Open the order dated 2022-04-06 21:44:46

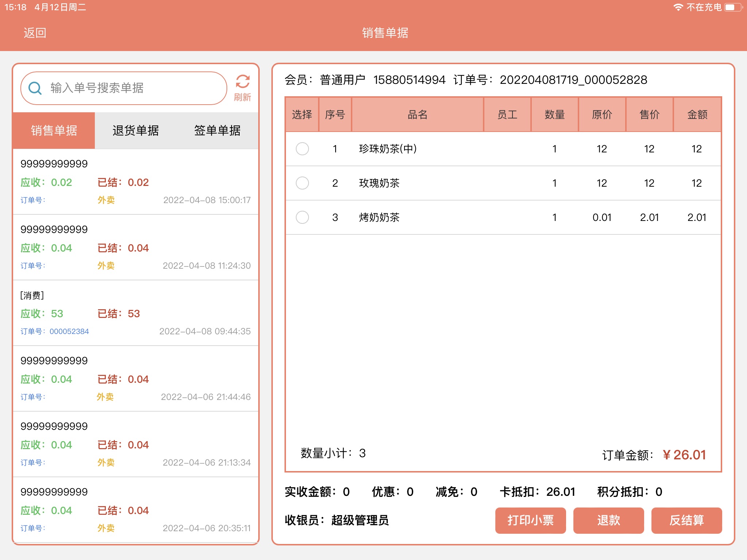coord(136,378)
